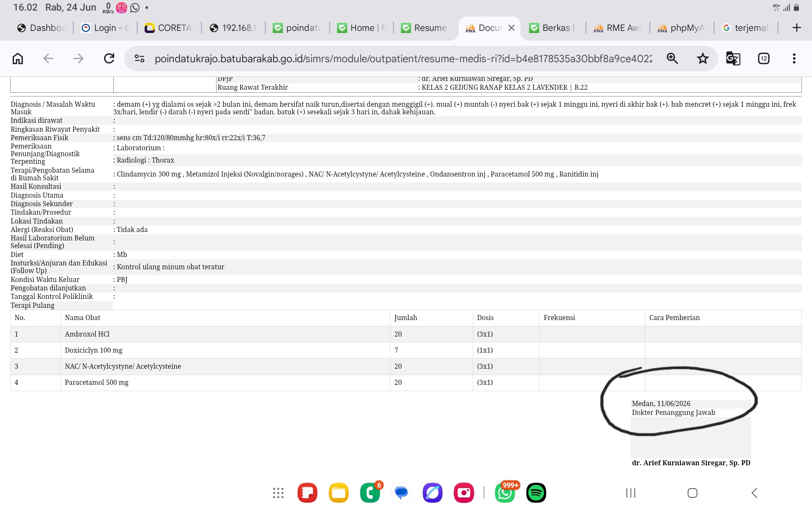Navigate forward in browser history
The image size is (812, 508).
[79, 58]
